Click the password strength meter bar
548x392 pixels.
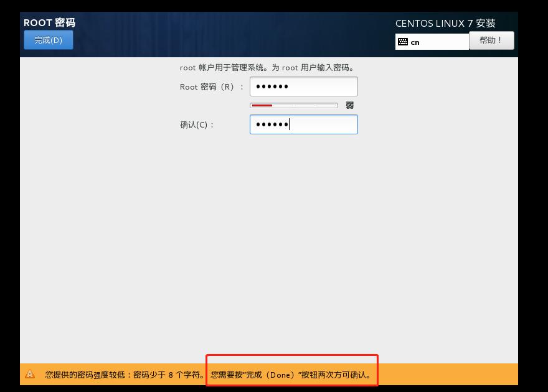tap(293, 105)
